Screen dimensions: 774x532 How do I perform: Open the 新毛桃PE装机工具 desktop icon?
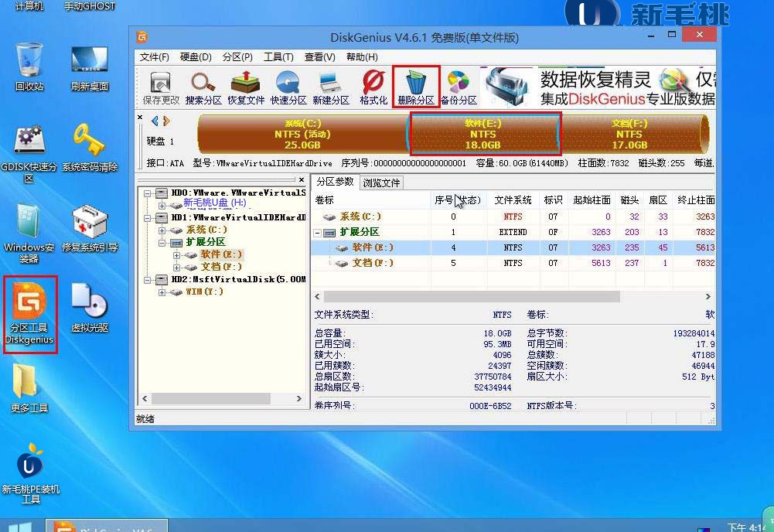click(x=31, y=474)
